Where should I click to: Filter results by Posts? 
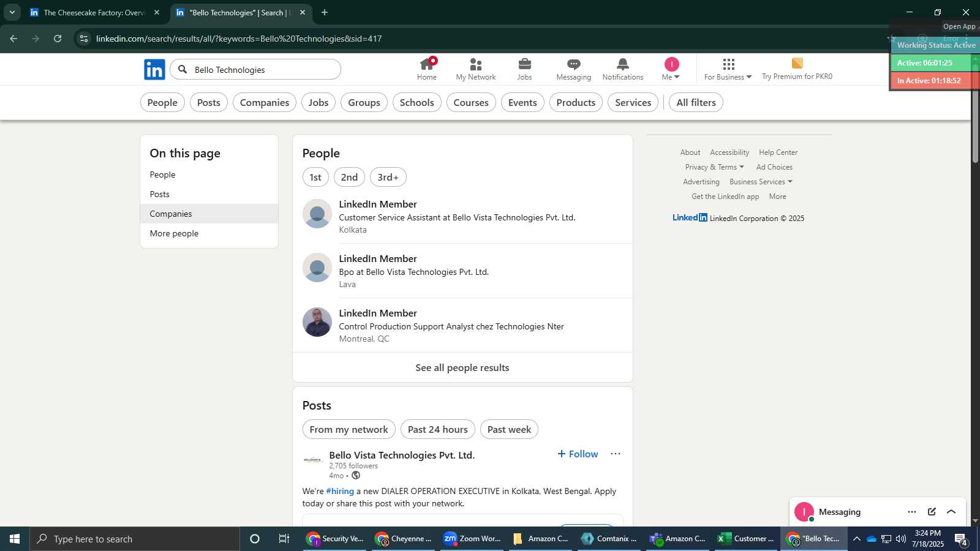point(209,103)
